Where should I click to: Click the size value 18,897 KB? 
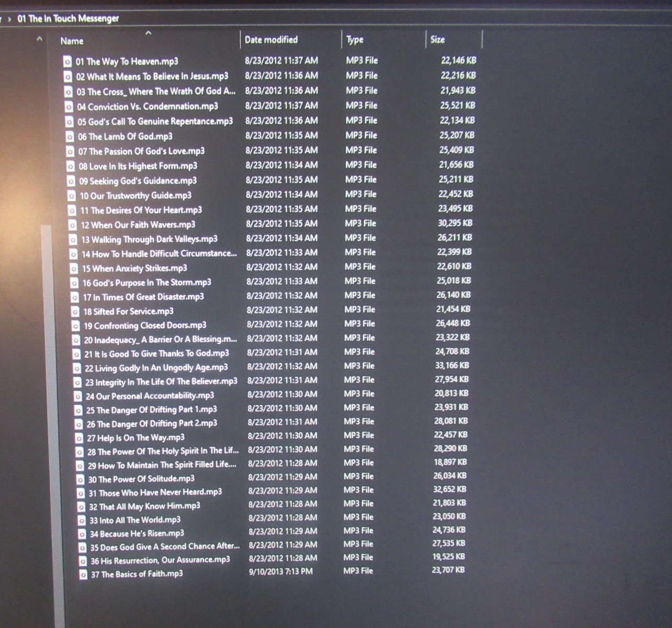coord(450,462)
